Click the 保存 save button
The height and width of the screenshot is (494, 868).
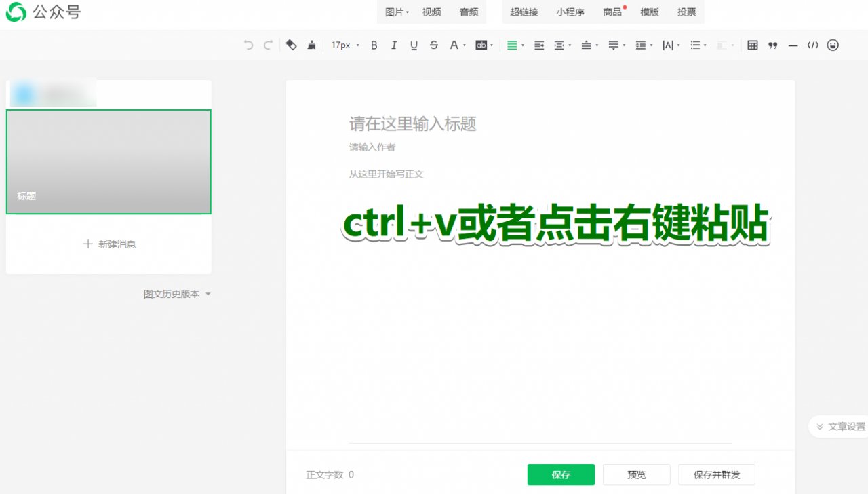click(x=561, y=475)
